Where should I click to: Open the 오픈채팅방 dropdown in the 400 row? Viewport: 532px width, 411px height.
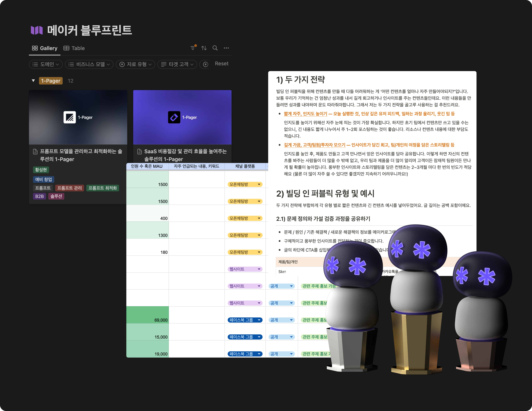pyautogui.click(x=245, y=218)
